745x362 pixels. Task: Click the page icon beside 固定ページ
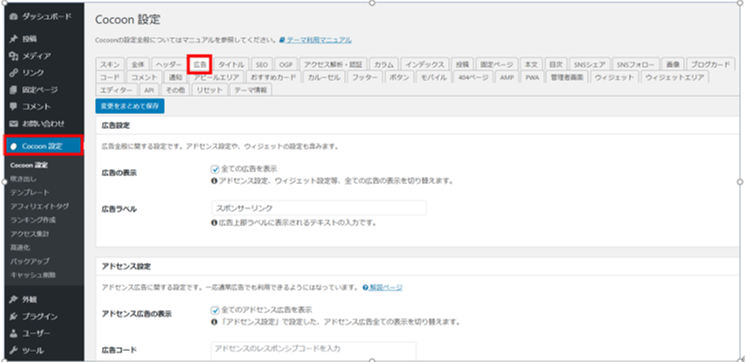click(14, 90)
